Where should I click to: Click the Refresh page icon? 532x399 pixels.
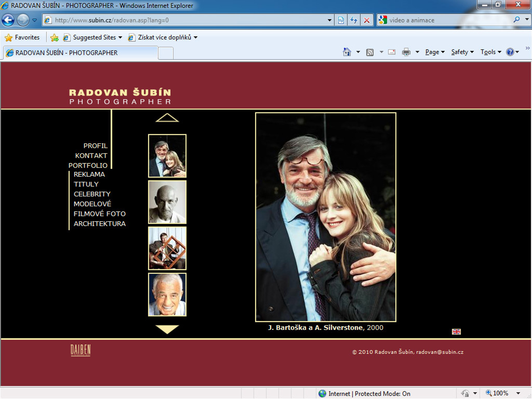tap(354, 20)
